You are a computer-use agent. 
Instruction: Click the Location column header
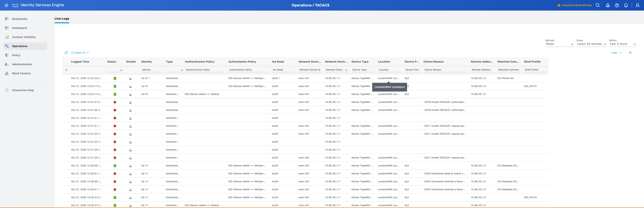384,62
